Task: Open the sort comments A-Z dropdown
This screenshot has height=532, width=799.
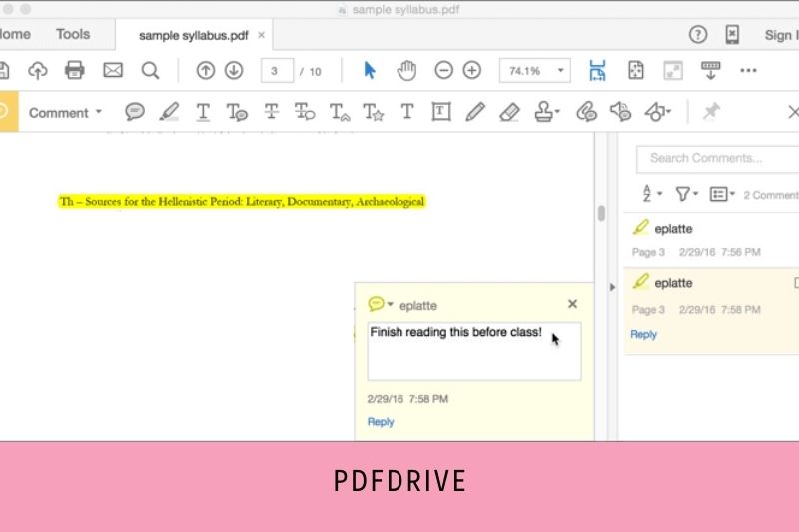Action: [651, 194]
